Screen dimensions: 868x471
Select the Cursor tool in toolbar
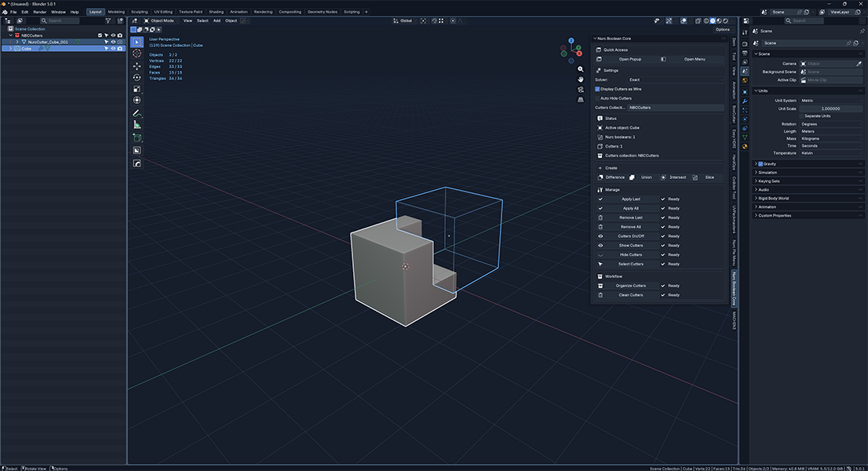tap(137, 53)
